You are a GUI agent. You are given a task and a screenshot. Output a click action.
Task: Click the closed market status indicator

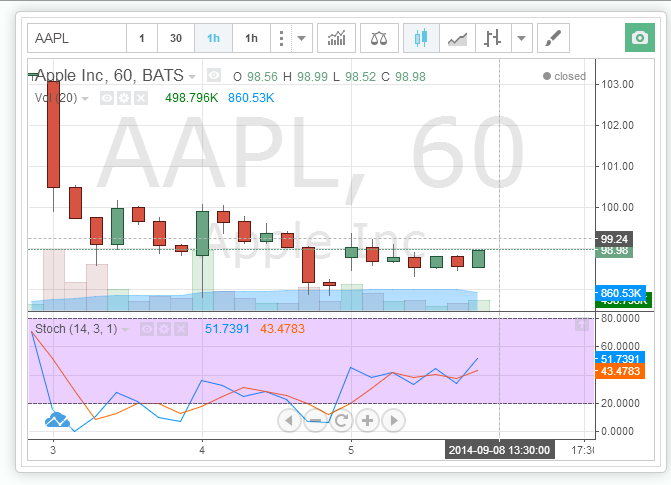[x=564, y=76]
